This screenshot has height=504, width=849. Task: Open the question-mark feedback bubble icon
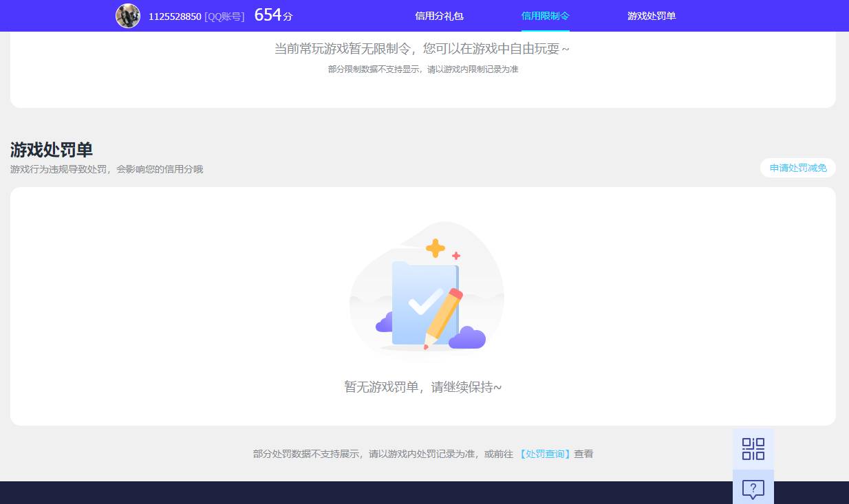(x=753, y=489)
